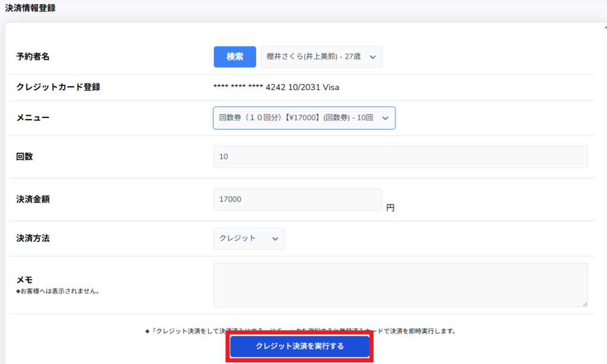607x364 pixels.
Task: Click the blue 検索 button
Action: tap(235, 57)
